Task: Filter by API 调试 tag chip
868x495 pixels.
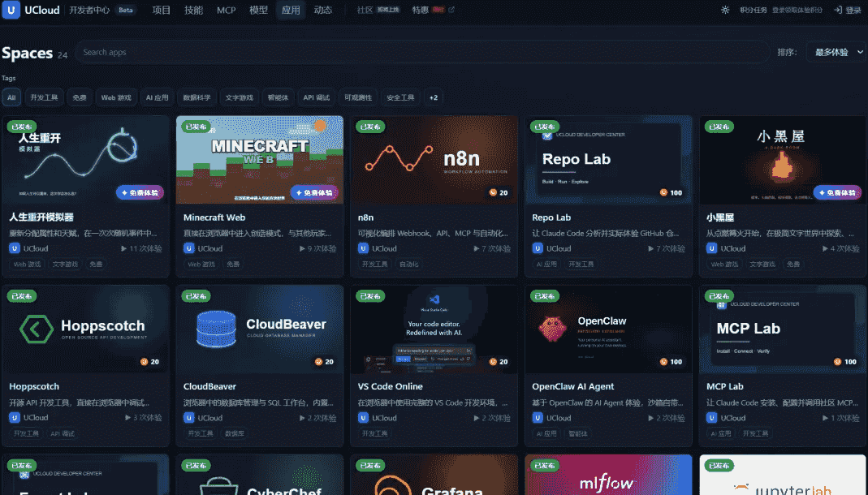Action: [x=316, y=97]
